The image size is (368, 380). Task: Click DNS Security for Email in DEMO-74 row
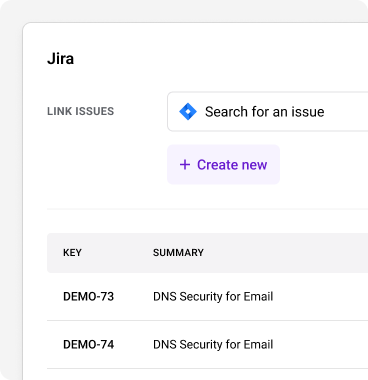(213, 344)
